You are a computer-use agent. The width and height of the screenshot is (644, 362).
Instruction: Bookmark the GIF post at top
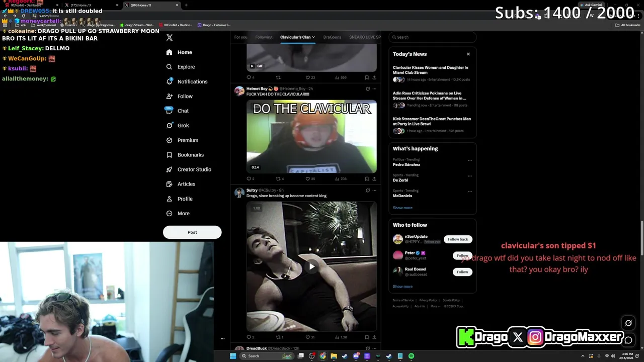pos(367,77)
